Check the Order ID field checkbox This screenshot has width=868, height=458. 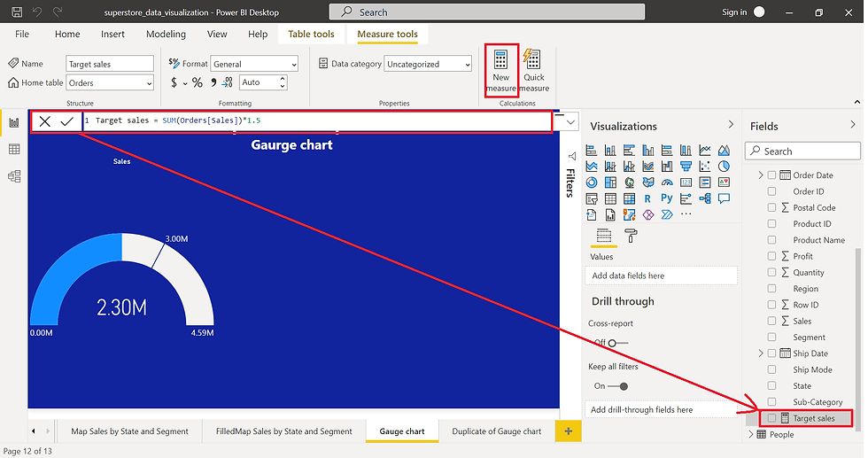[x=771, y=191]
